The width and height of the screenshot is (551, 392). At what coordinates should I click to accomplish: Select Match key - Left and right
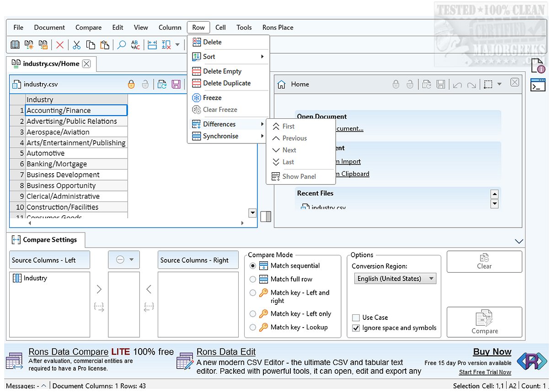point(253,293)
